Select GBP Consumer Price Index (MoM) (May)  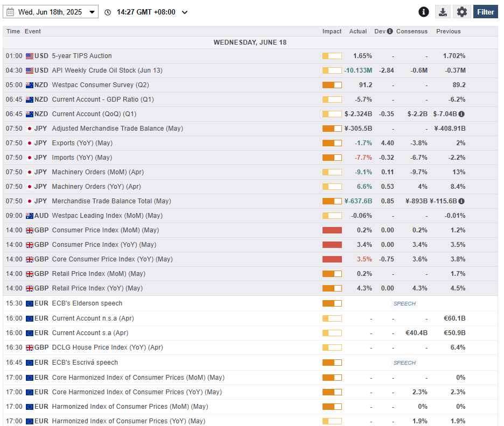250,230
